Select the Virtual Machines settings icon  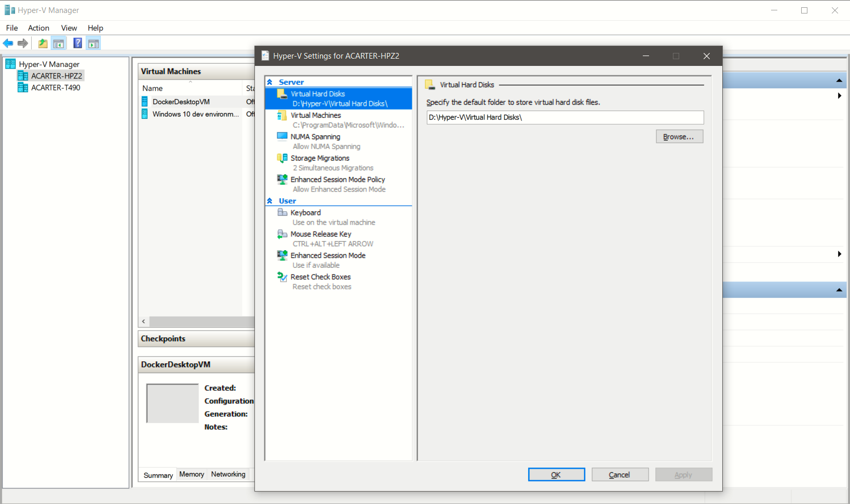[282, 115]
